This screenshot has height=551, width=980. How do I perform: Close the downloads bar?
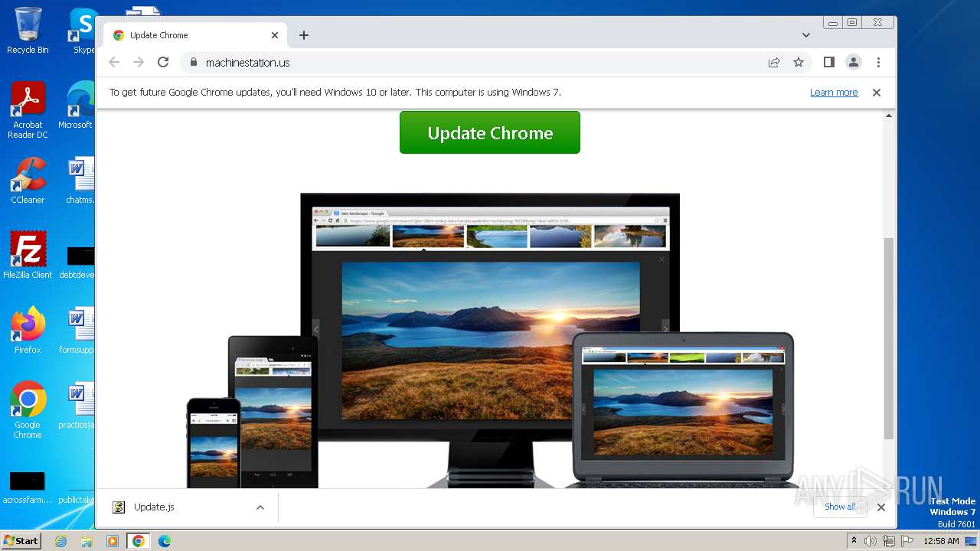(881, 507)
